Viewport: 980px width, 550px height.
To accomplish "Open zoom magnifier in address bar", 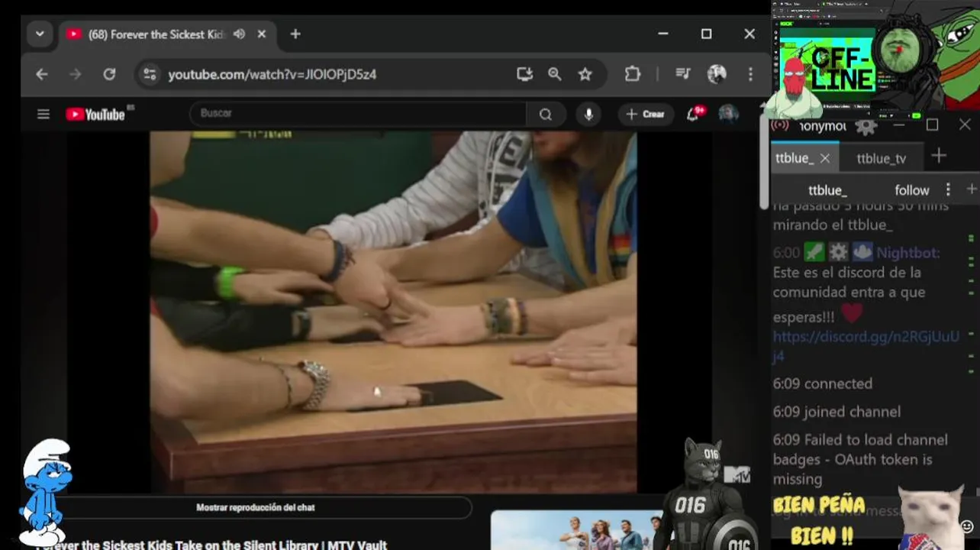I will pyautogui.click(x=555, y=74).
